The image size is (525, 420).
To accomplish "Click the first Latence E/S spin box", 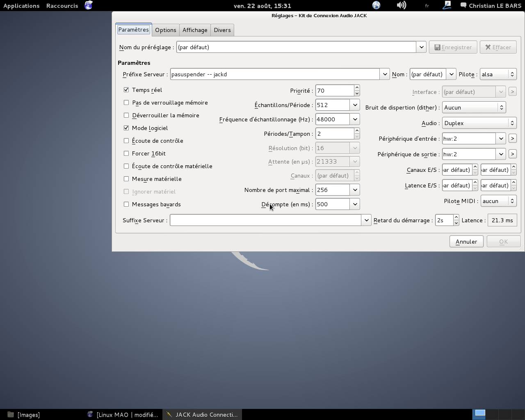I will (460, 185).
